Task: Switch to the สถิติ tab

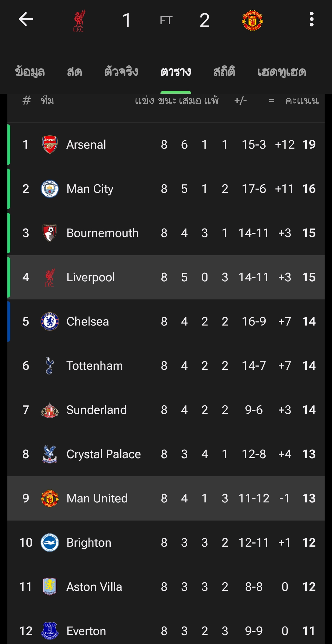Action: (x=224, y=72)
